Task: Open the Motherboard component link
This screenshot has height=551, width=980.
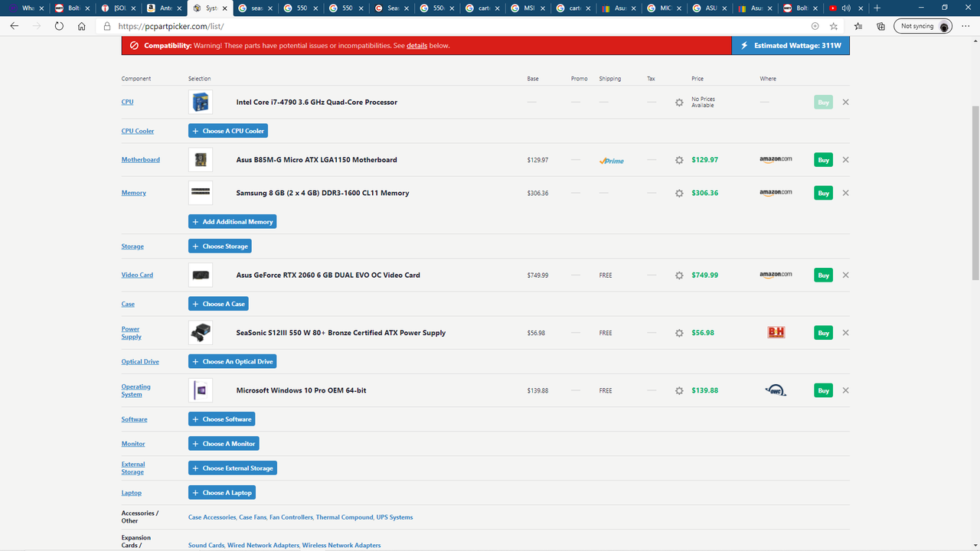Action: tap(141, 160)
